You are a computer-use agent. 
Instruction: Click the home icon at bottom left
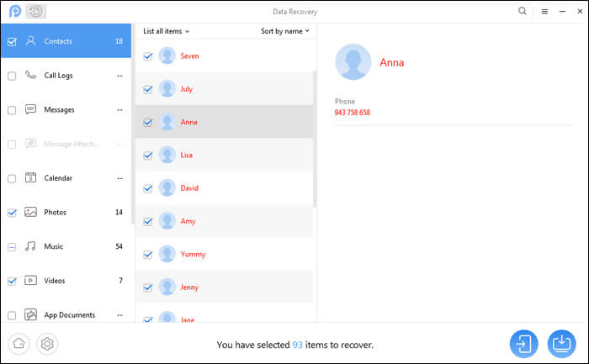point(19,343)
